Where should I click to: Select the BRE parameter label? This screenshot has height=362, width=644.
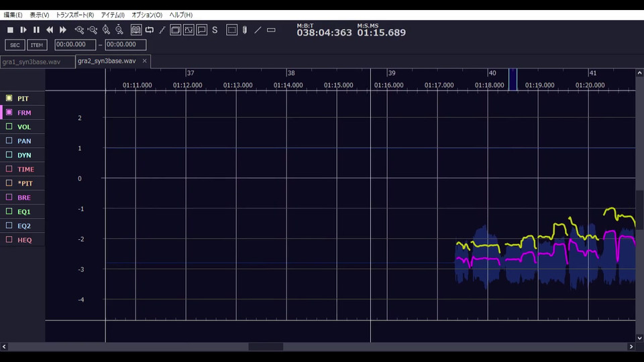24,197
